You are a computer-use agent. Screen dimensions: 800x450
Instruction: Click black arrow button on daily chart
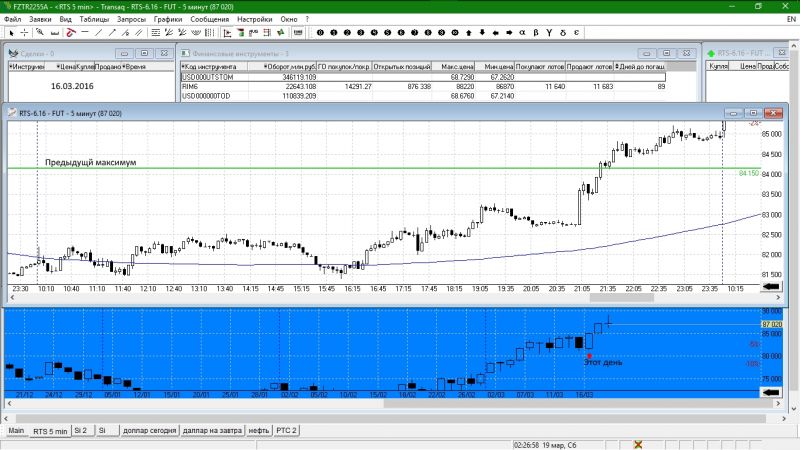[771, 392]
